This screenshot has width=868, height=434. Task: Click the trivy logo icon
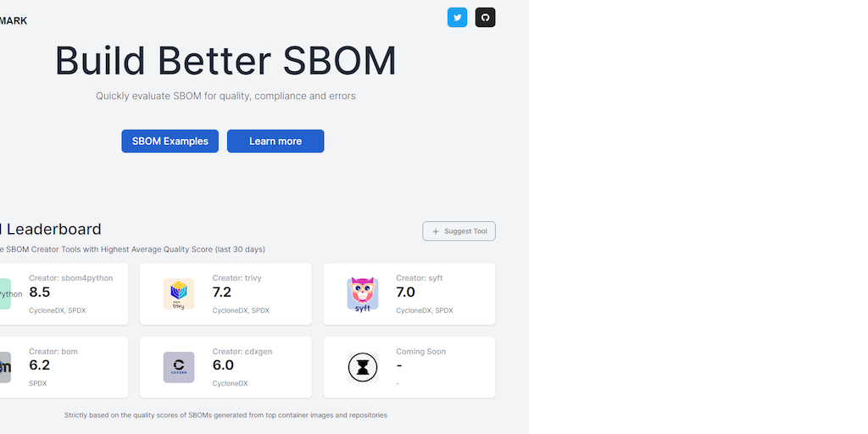coord(179,294)
